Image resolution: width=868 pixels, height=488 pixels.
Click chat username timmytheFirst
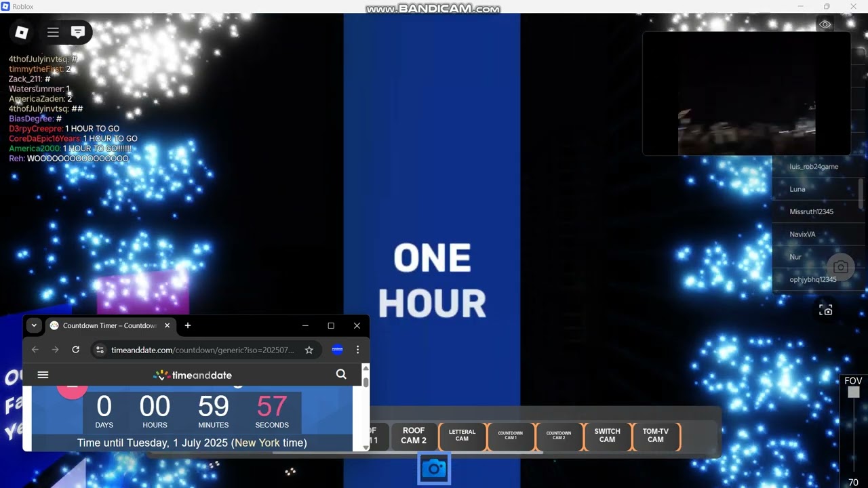coord(36,69)
